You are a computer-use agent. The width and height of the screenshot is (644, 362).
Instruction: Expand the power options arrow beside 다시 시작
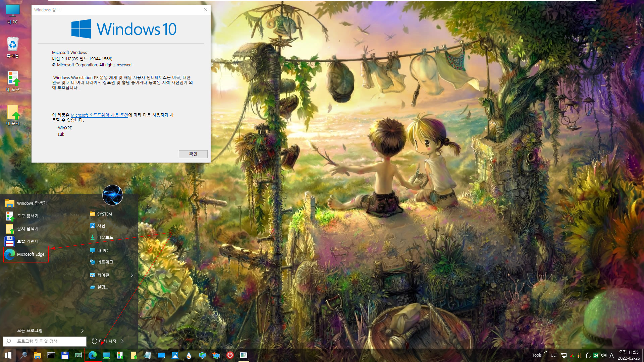[x=122, y=341]
